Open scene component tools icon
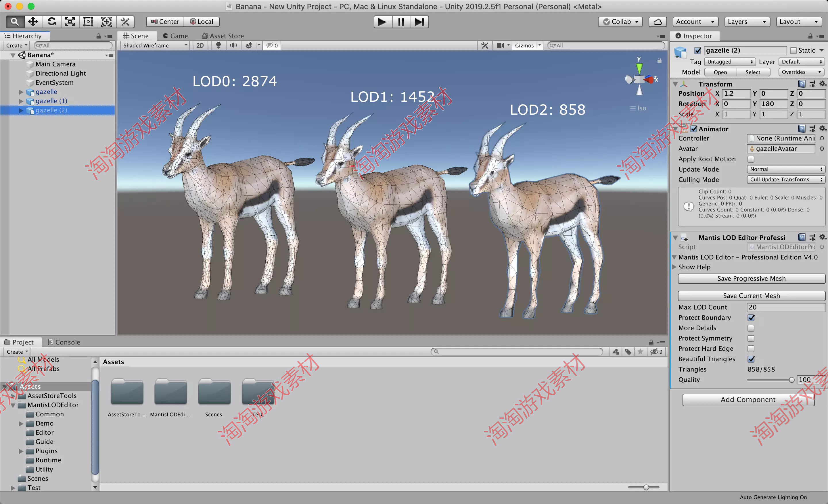Image resolution: width=828 pixels, height=504 pixels. (x=484, y=45)
